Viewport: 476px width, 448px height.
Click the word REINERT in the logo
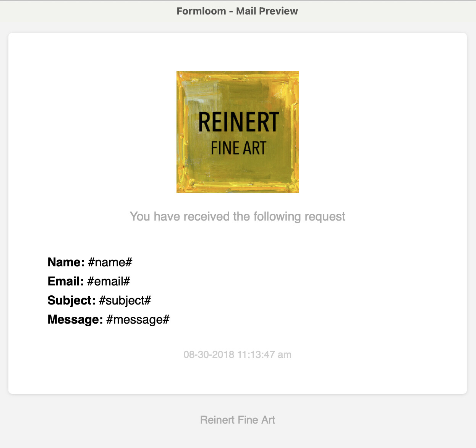(239, 122)
